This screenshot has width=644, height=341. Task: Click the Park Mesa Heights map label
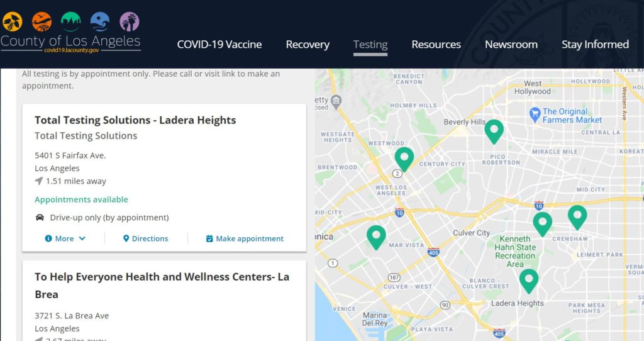click(587, 308)
